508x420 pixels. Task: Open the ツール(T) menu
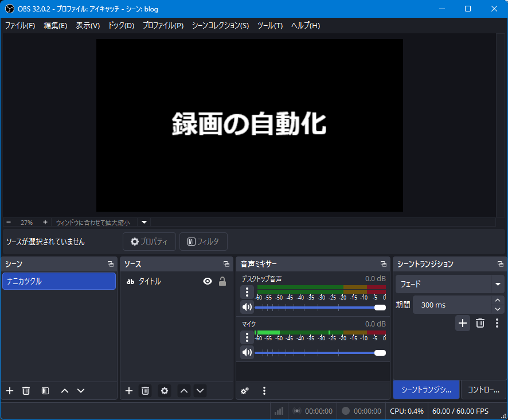click(269, 25)
